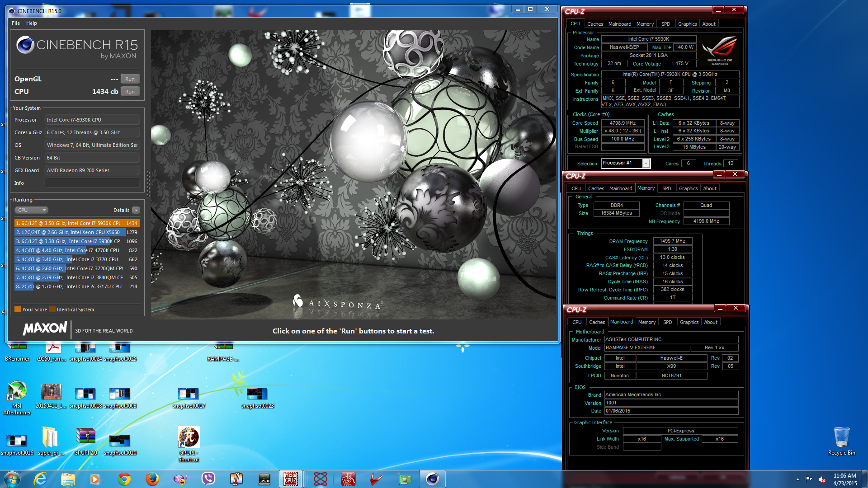
Task: Open SPD tab in middle CPU-Z window
Action: point(666,188)
